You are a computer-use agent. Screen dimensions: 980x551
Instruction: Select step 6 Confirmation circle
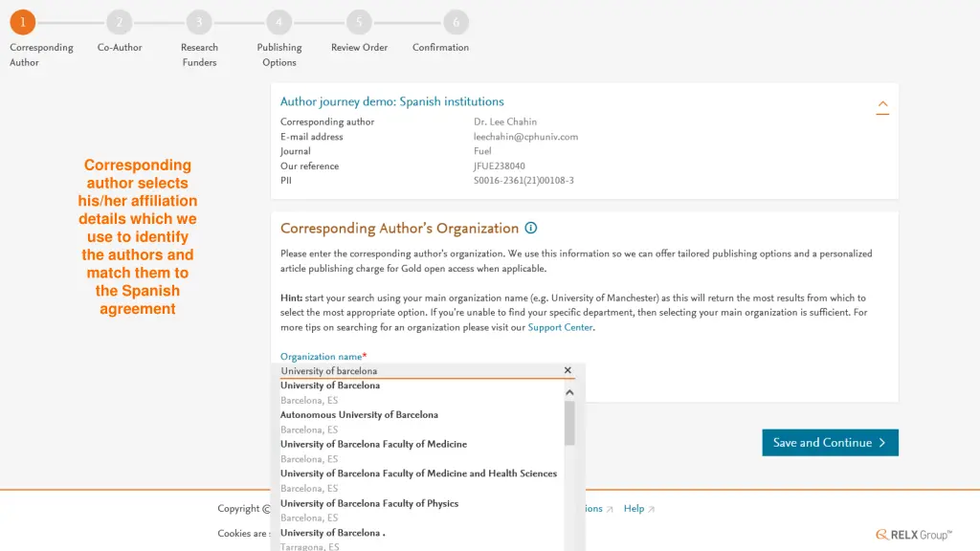(456, 23)
